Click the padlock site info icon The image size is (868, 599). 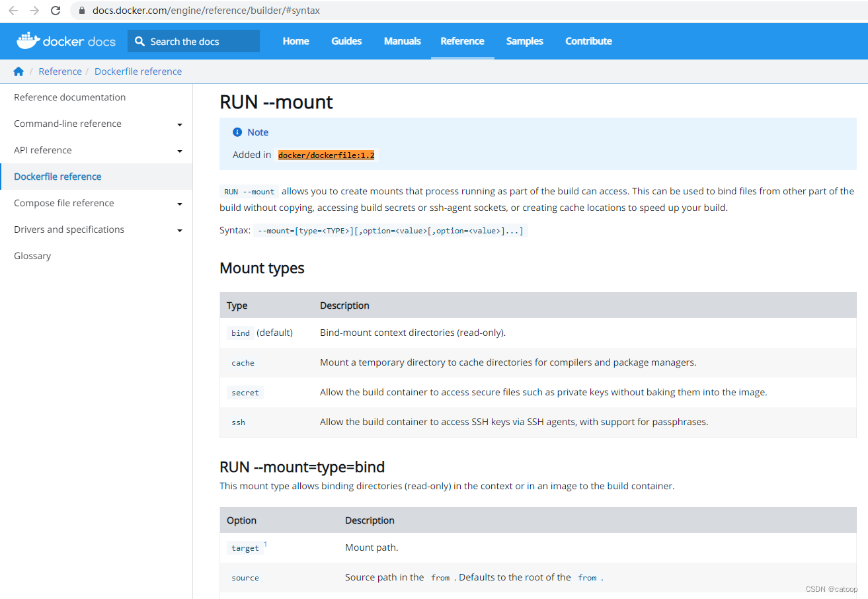coord(82,11)
